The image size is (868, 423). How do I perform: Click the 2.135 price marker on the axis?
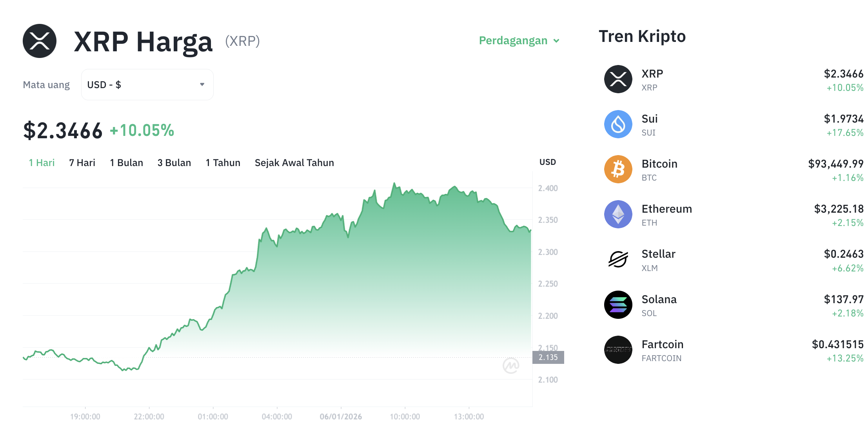pos(548,357)
